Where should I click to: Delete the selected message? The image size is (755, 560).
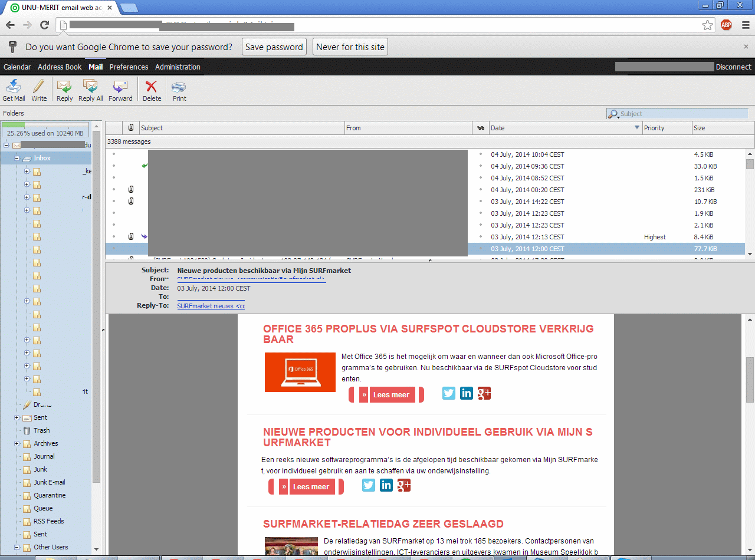[152, 90]
